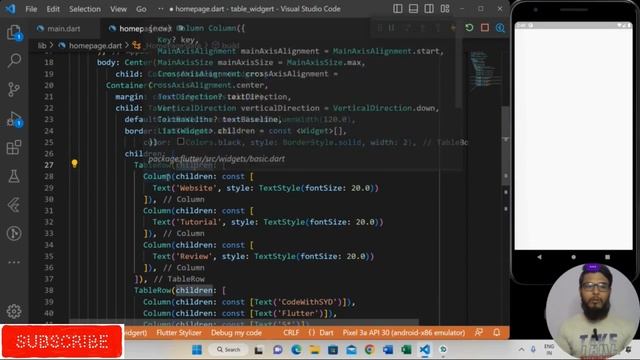Image resolution: width=640 pixels, height=360 pixels.
Task: Open the Go menu
Action: click(141, 9)
